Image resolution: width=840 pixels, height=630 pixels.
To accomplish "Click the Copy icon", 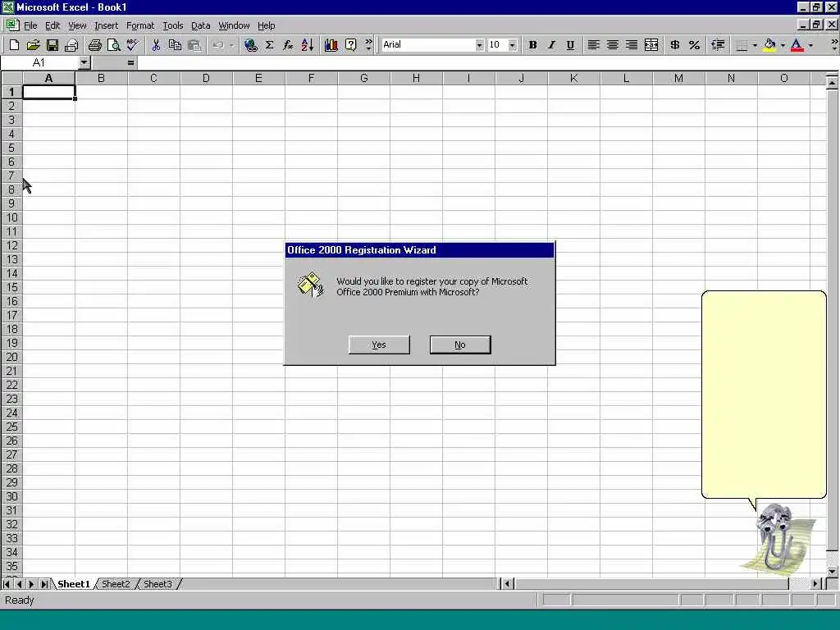I will [175, 45].
